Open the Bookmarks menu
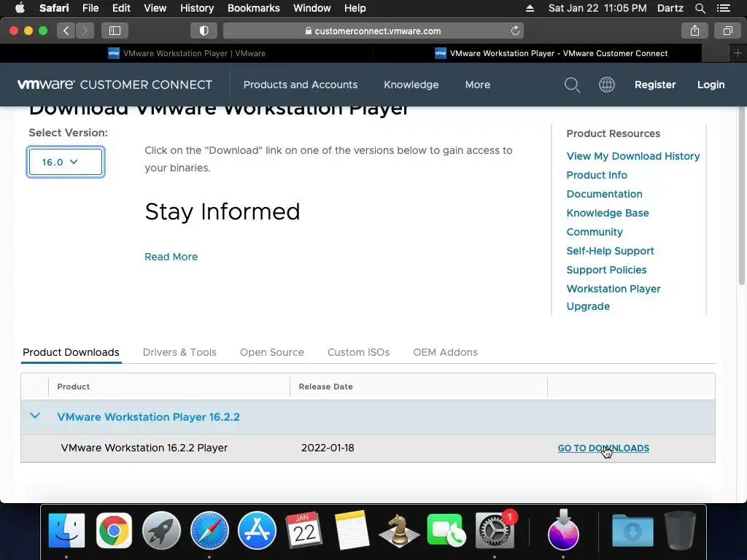 [x=253, y=8]
